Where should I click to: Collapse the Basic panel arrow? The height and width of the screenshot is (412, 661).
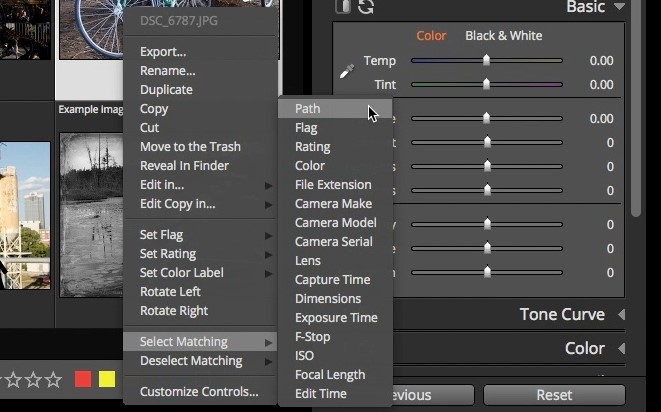click(620, 8)
